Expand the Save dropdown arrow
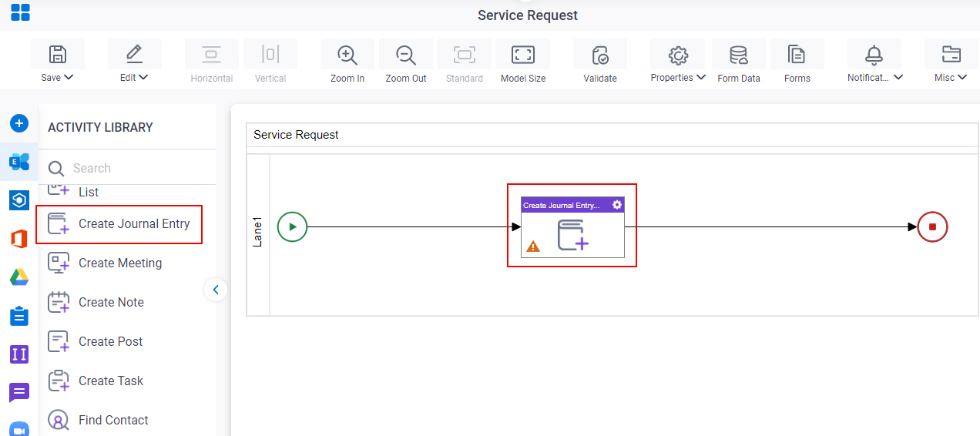Screen dimensions: 980x436 (x=69, y=77)
